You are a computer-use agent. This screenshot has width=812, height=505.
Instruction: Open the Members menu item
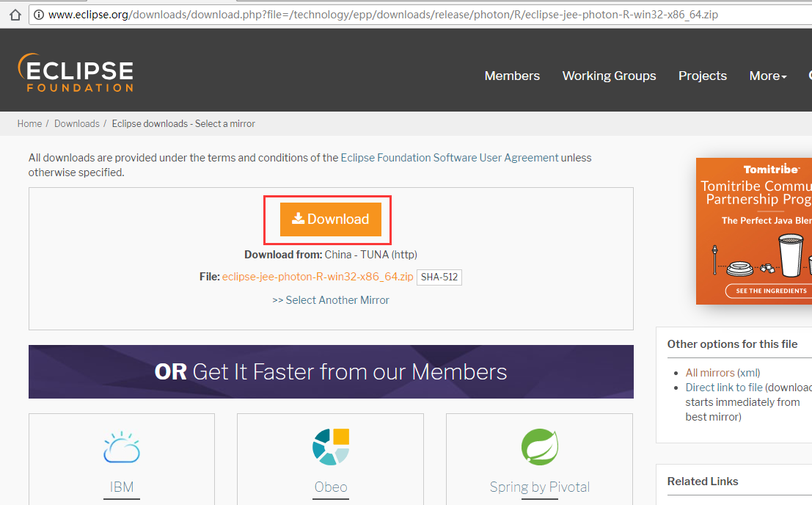(x=512, y=76)
